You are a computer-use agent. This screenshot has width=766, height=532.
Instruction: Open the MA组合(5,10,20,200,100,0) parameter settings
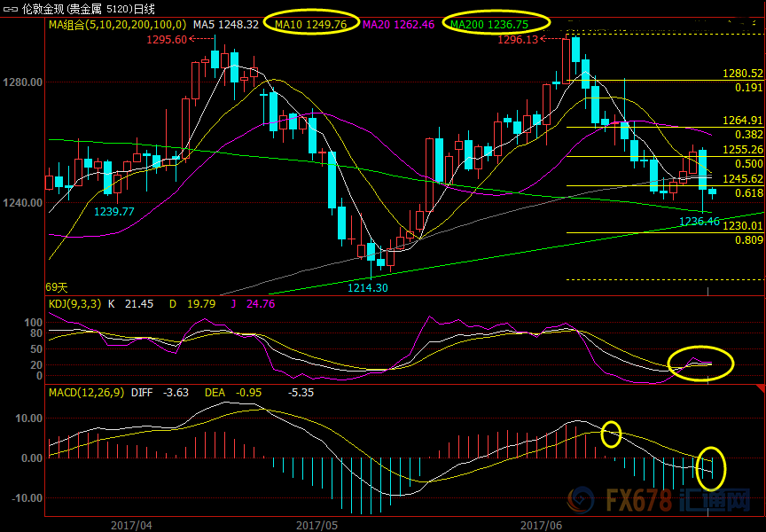point(116,24)
